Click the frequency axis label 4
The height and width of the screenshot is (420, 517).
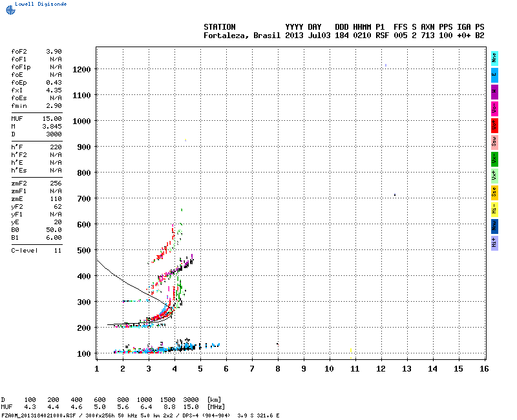tap(174, 369)
